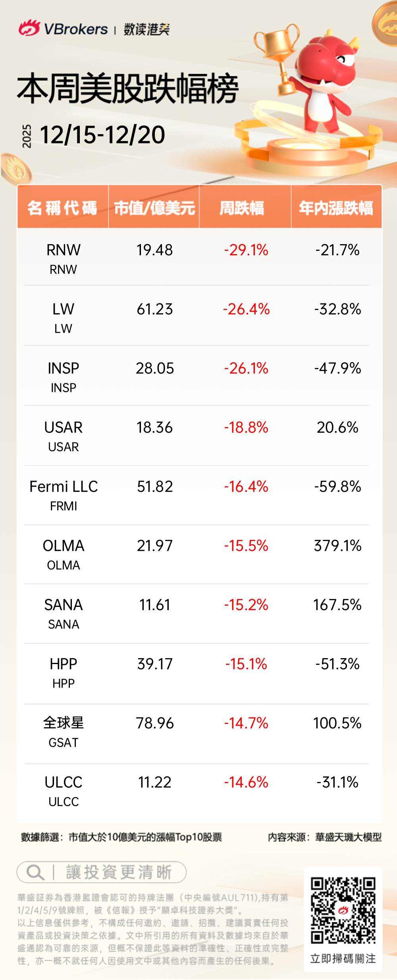Click the golden trophy held by mascot

278,56
